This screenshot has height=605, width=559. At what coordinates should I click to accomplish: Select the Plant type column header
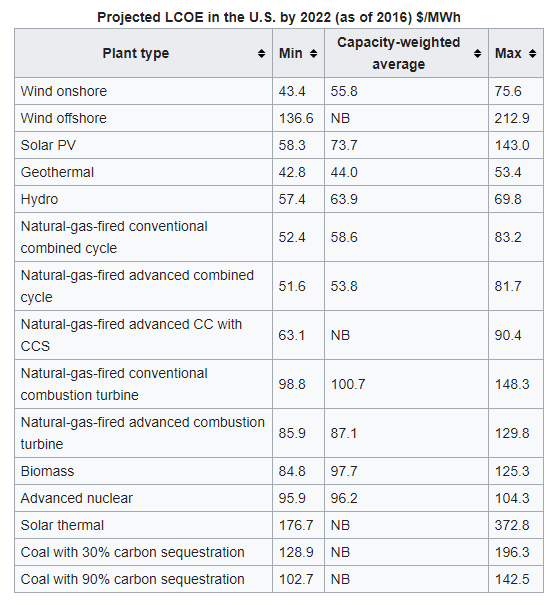pyautogui.click(x=144, y=53)
